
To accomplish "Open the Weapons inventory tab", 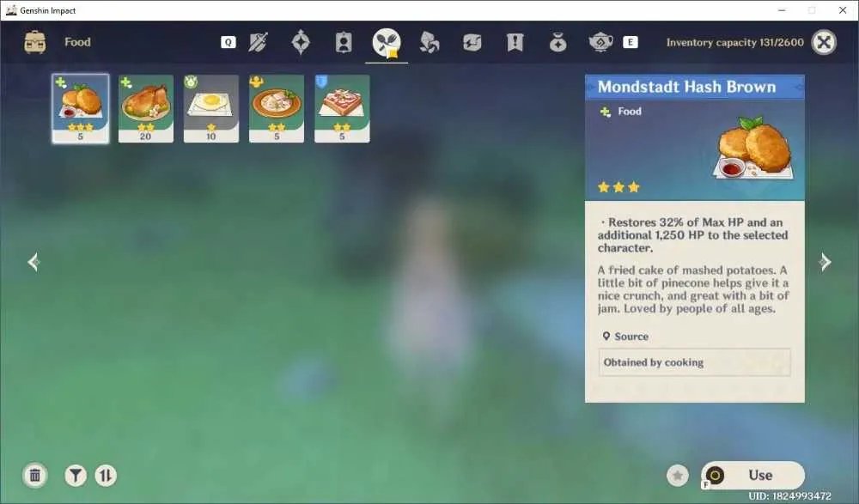I will tap(258, 42).
